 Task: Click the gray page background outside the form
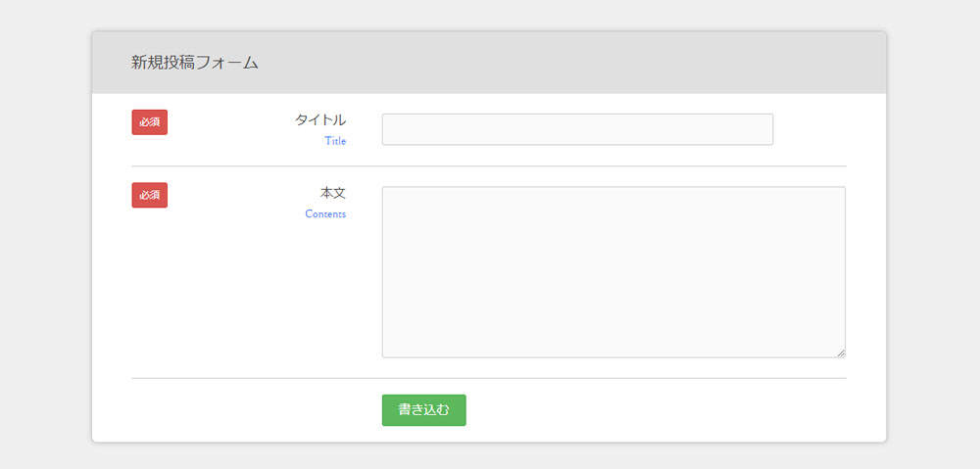[x=44, y=250]
